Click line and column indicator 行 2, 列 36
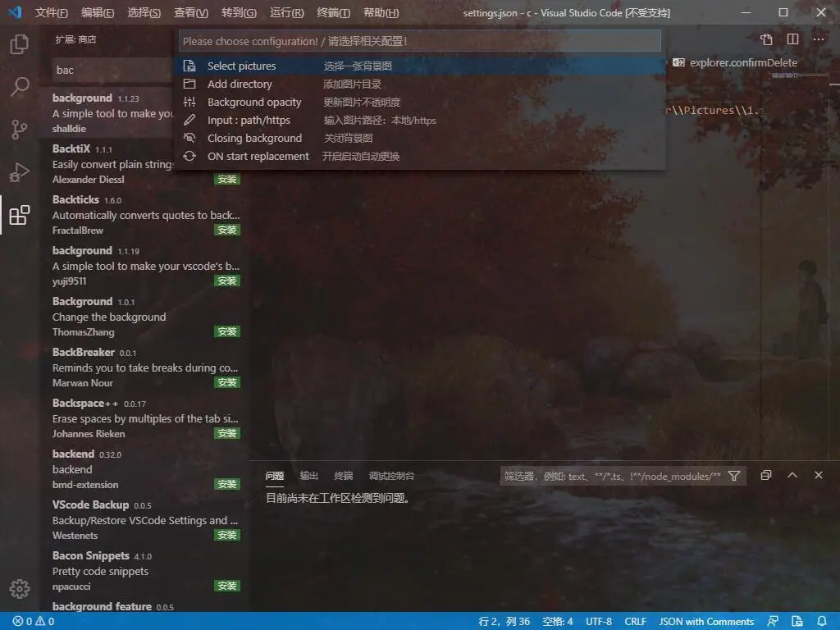This screenshot has height=630, width=840. [504, 622]
